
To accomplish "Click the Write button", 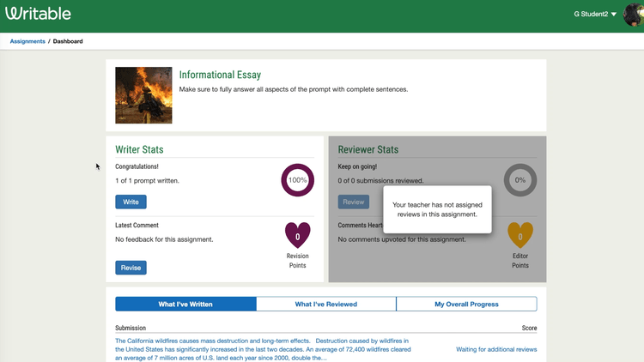I will (x=131, y=202).
